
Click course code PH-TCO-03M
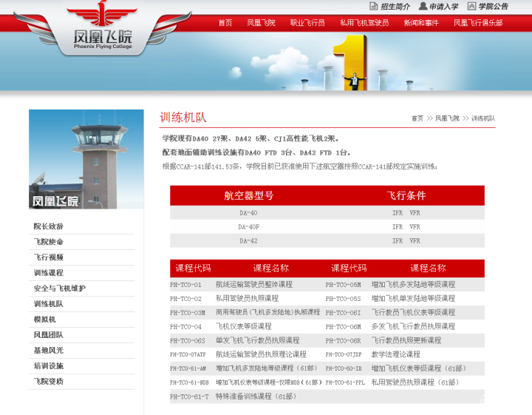pos(188,313)
